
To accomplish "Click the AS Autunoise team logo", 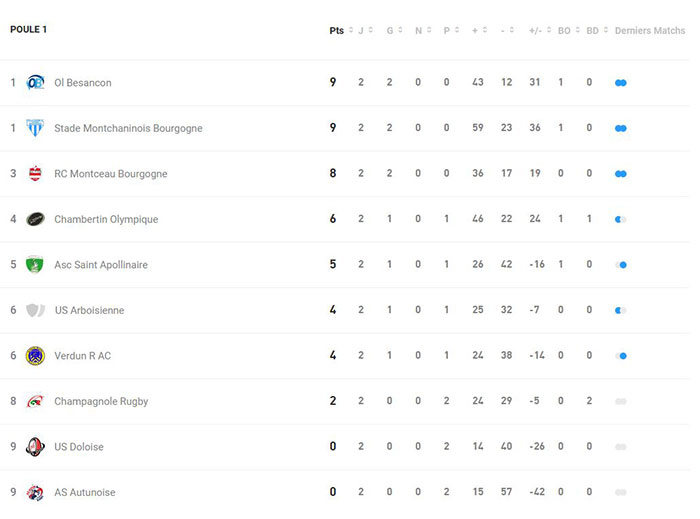I will (35, 492).
